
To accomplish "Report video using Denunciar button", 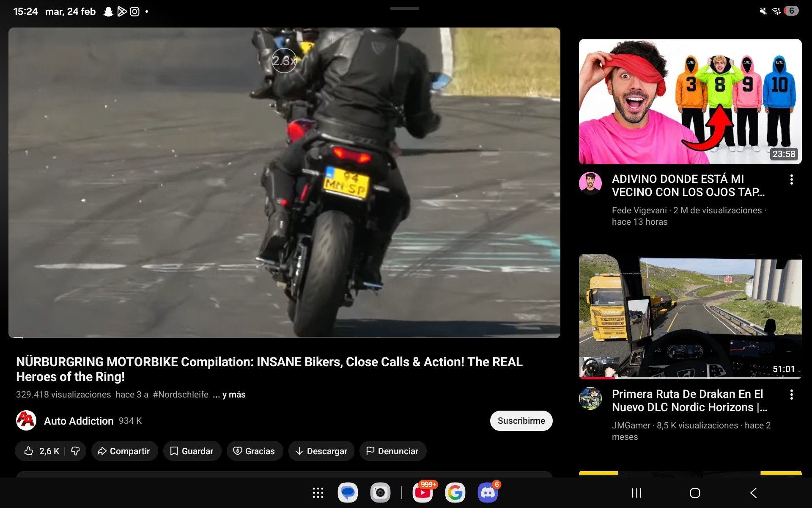I will [392, 451].
